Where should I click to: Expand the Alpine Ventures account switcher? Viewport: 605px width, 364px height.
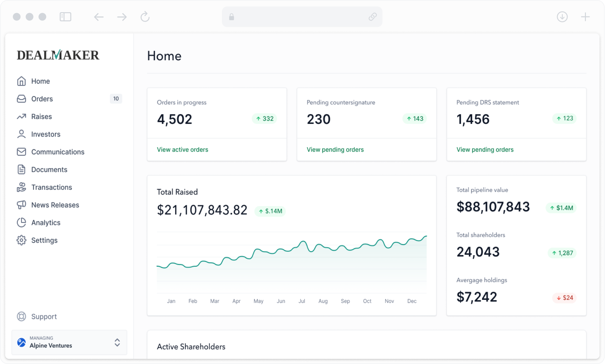pos(117,342)
